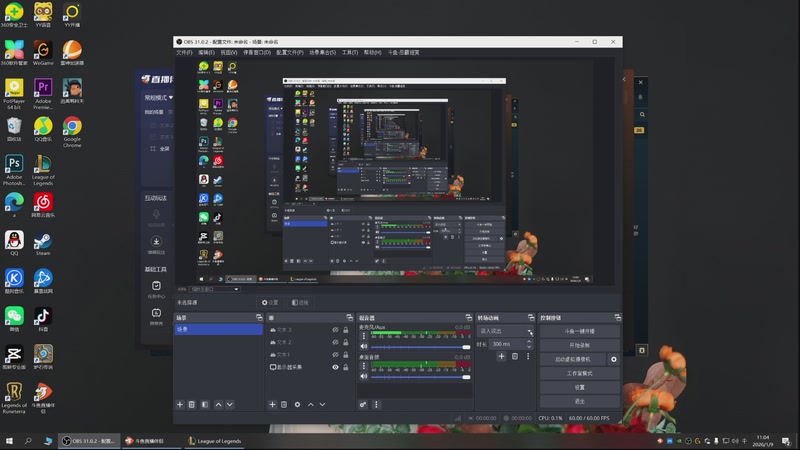Show the 文本 1 source
The width and height of the screenshot is (800, 450).
[335, 355]
